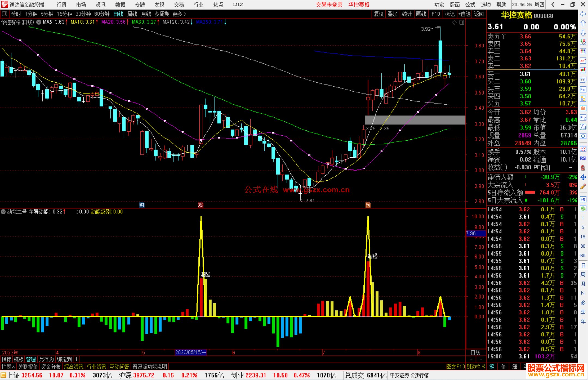Toggle the round indicator button beside 动能二号
The height and width of the screenshot is (380, 588).
(3, 212)
